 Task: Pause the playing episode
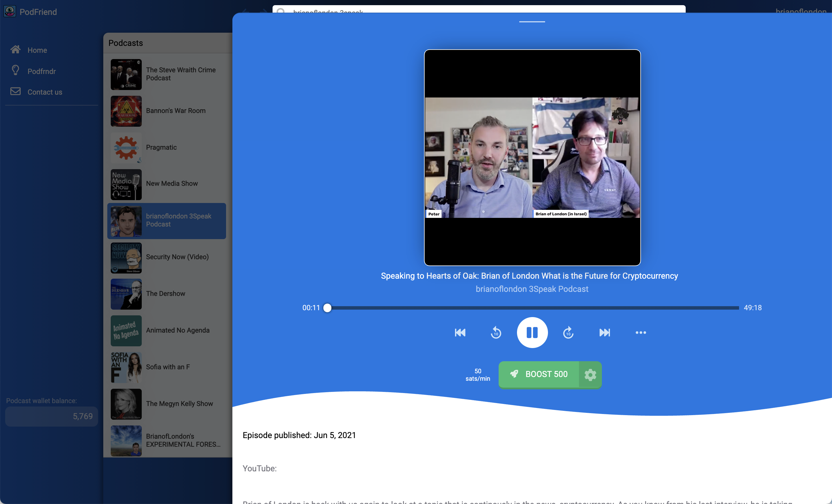tap(532, 332)
